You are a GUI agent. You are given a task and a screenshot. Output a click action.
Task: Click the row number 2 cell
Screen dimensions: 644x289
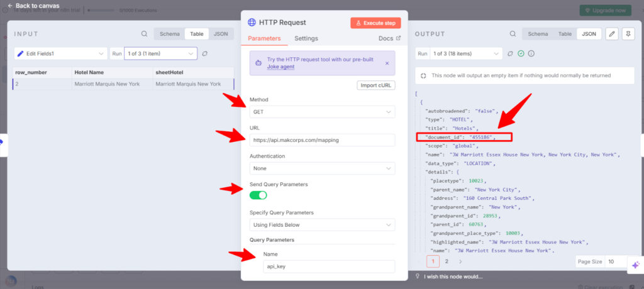click(x=42, y=84)
